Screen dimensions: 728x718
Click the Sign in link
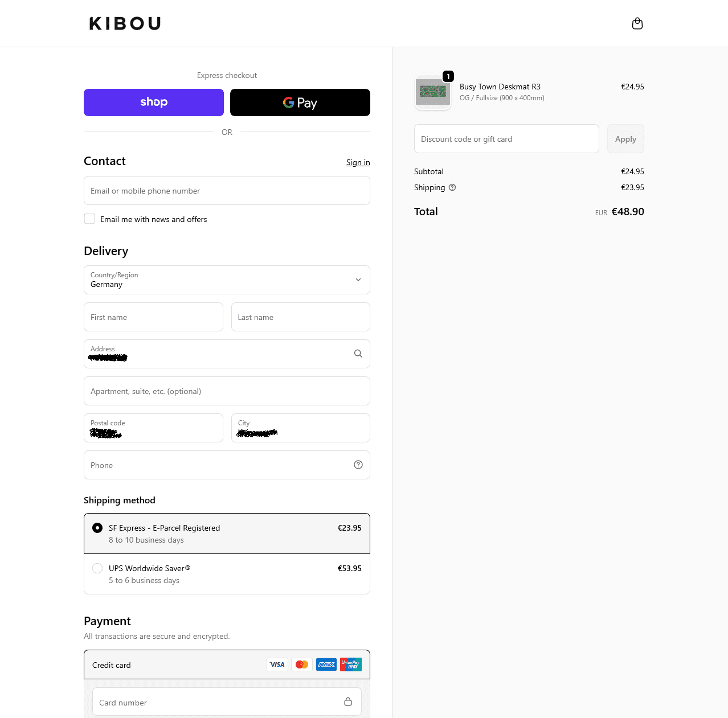click(x=358, y=162)
